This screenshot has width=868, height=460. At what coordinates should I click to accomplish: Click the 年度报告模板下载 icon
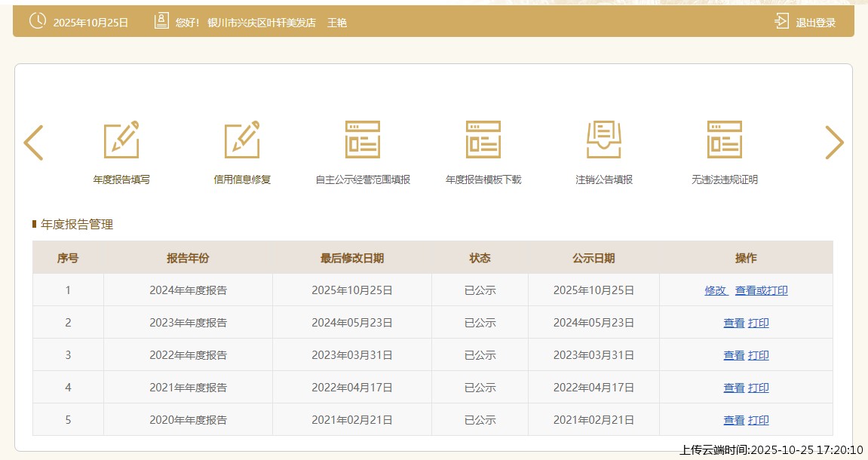click(x=483, y=140)
